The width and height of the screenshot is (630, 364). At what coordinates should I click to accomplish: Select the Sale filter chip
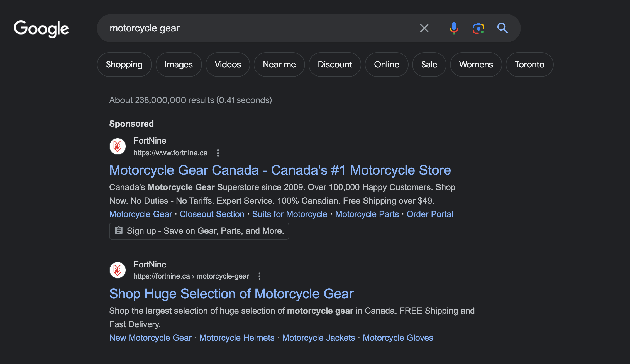pyautogui.click(x=429, y=65)
